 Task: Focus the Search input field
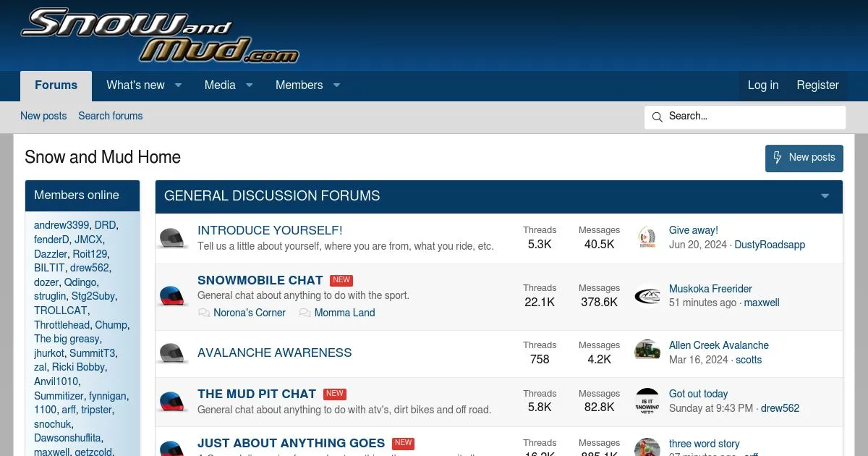[x=745, y=117]
